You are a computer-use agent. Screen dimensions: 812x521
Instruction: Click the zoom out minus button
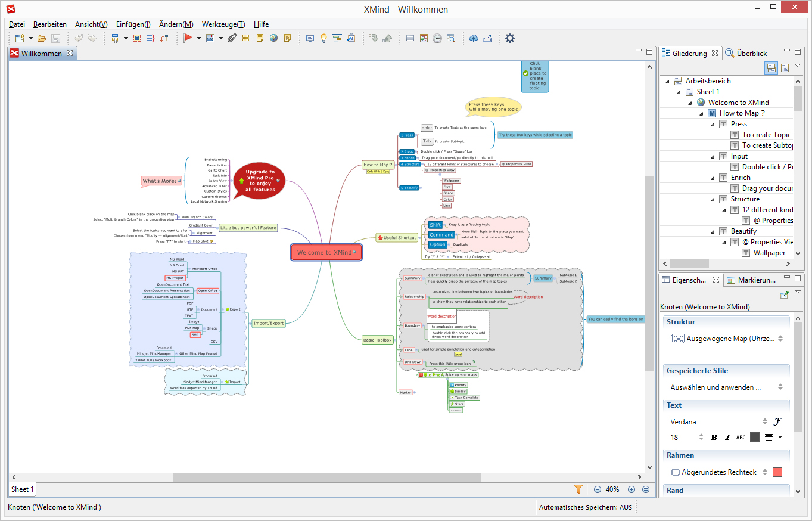coord(598,489)
